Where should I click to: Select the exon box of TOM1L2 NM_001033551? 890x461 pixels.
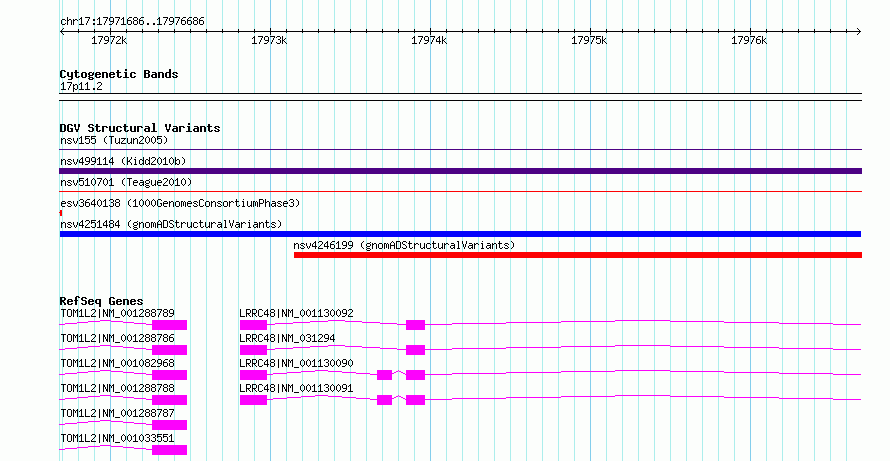pyautogui.click(x=170, y=450)
